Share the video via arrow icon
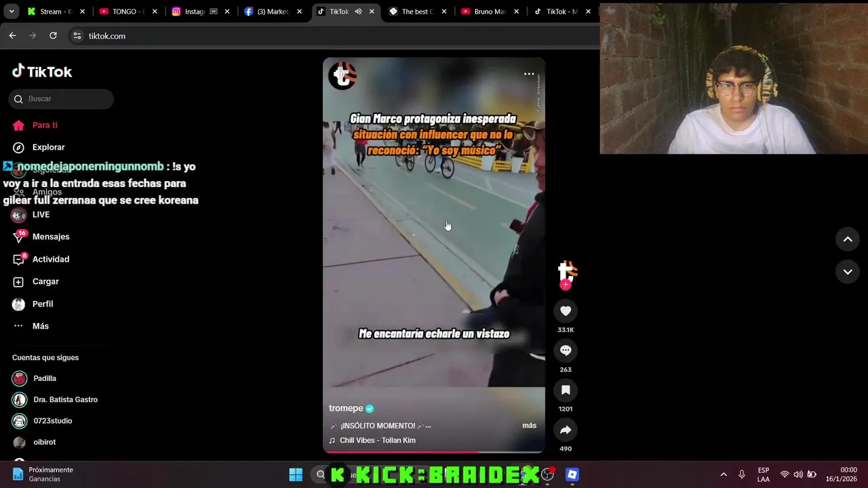Viewport: 868px width, 488px height. point(566,430)
